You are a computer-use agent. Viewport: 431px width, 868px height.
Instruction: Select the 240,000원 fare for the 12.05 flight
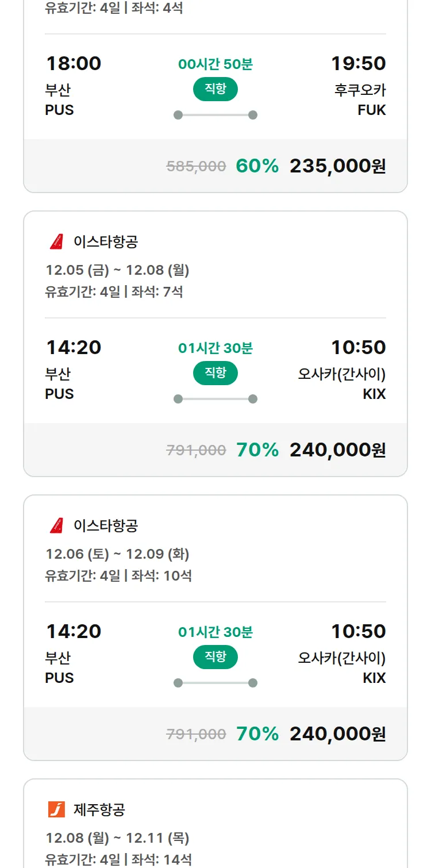pyautogui.click(x=337, y=450)
